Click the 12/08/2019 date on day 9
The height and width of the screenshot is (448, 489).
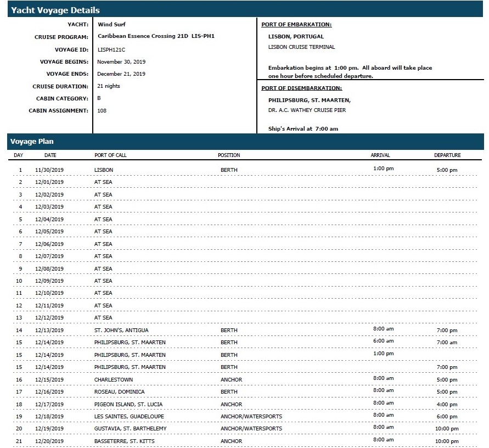tap(49, 269)
